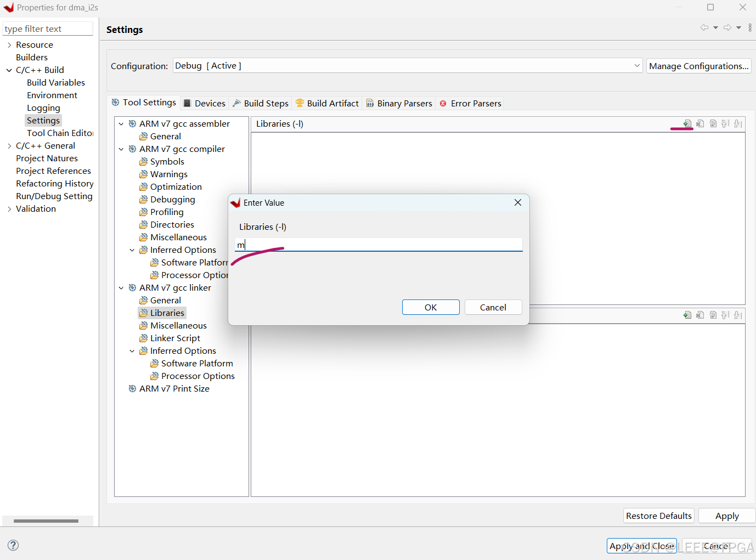756x560 pixels.
Task: Switch to the Tool Settings tab
Action: pos(144,103)
